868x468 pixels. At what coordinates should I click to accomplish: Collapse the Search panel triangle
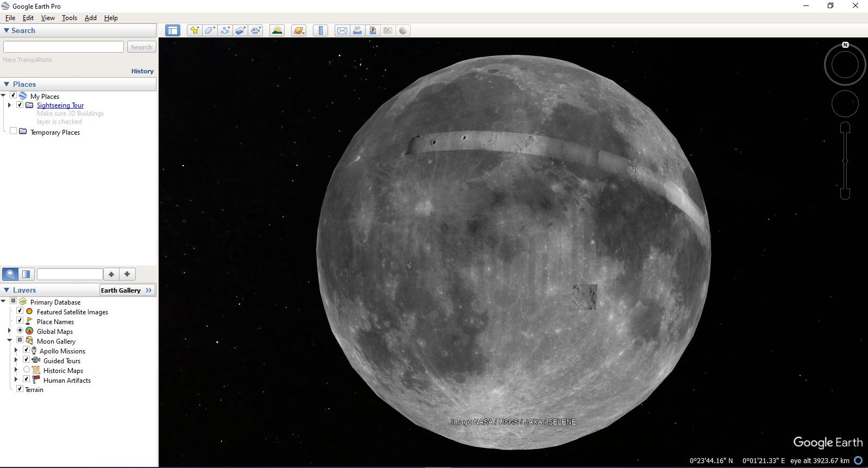tap(7, 30)
